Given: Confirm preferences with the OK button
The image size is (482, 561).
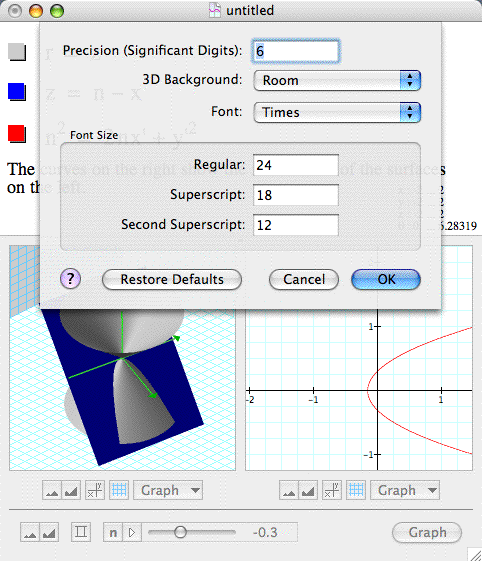Looking at the screenshot, I should (x=386, y=279).
